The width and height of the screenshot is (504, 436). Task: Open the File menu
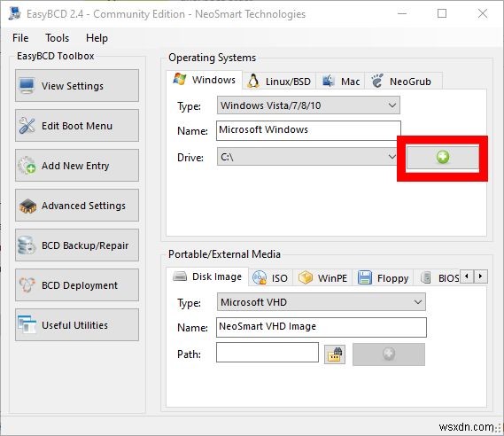click(x=20, y=38)
